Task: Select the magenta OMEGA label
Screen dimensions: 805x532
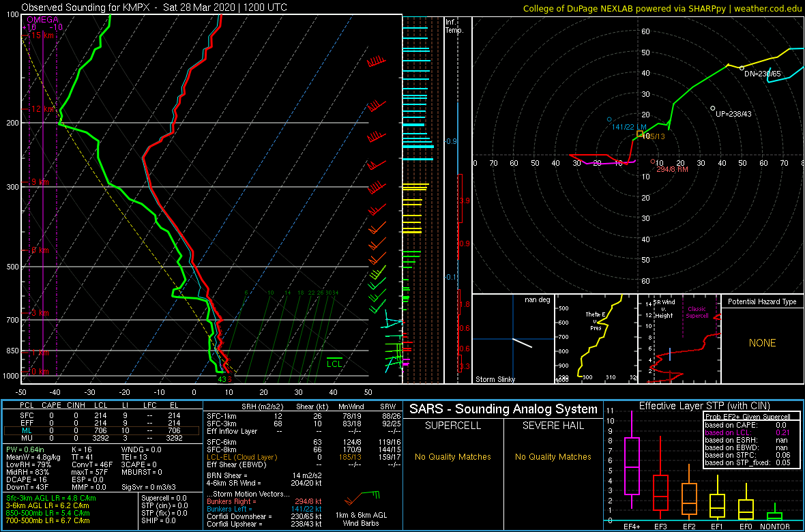Action: pos(42,20)
